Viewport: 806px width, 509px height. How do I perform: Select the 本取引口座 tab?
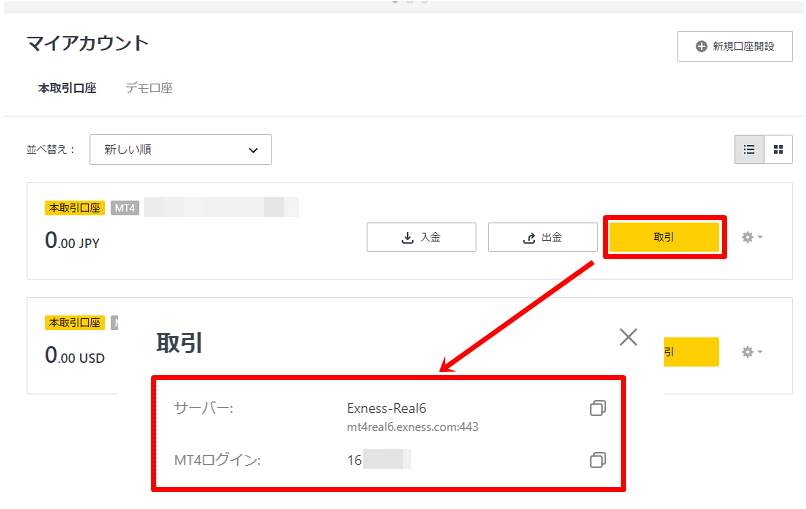[67, 88]
